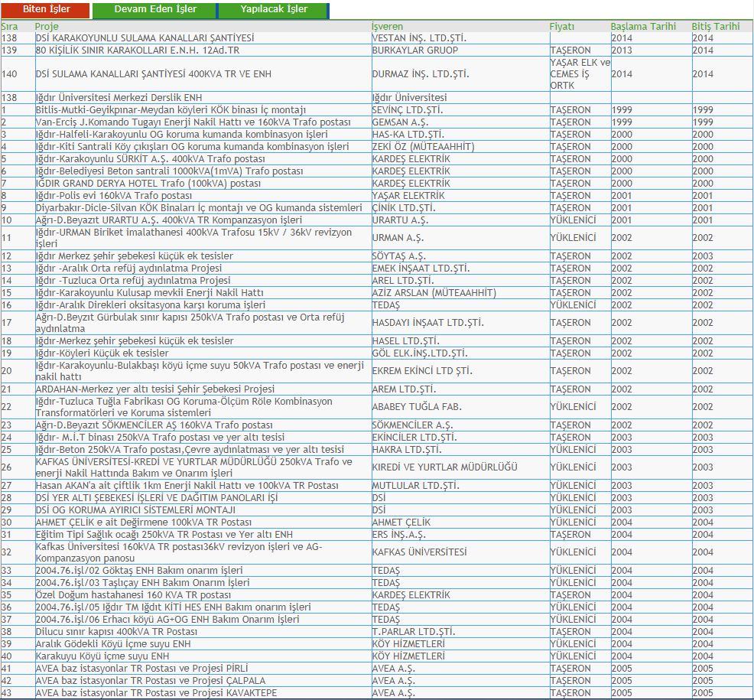
Task: Click VESTAN İNŞ. LTD.ŞTİ. employer cell
Action: 460,38
